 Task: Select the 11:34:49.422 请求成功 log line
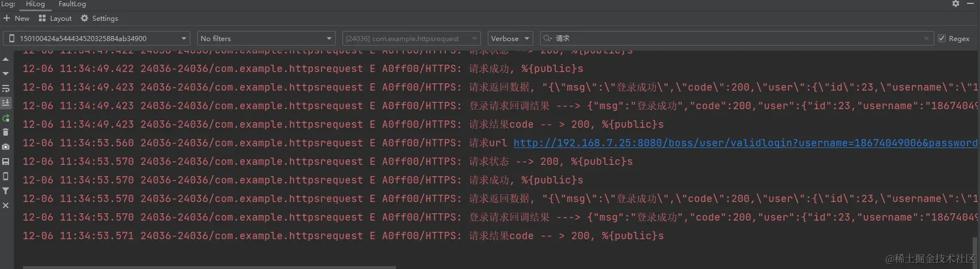[x=303, y=69]
